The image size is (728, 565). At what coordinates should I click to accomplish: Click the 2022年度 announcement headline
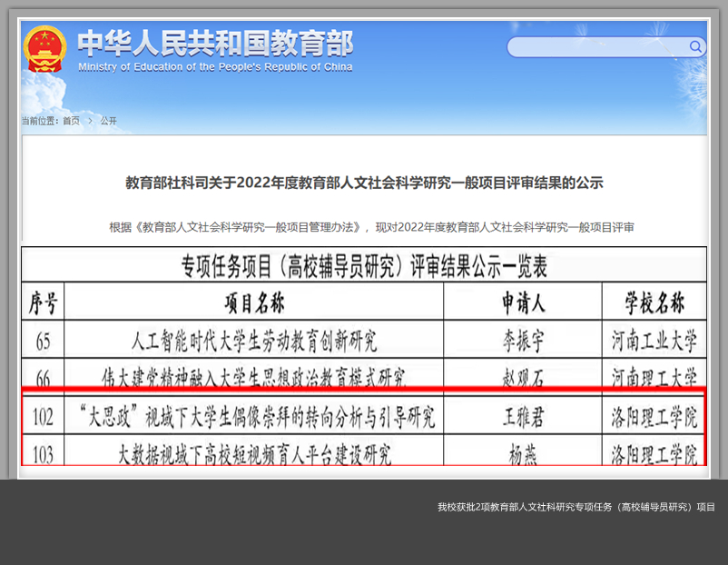click(364, 183)
